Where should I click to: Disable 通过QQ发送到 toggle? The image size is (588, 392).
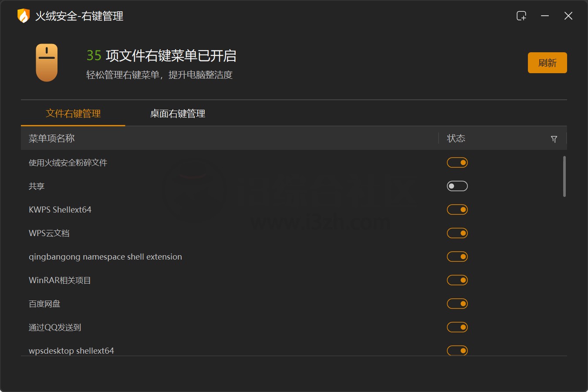coord(457,327)
